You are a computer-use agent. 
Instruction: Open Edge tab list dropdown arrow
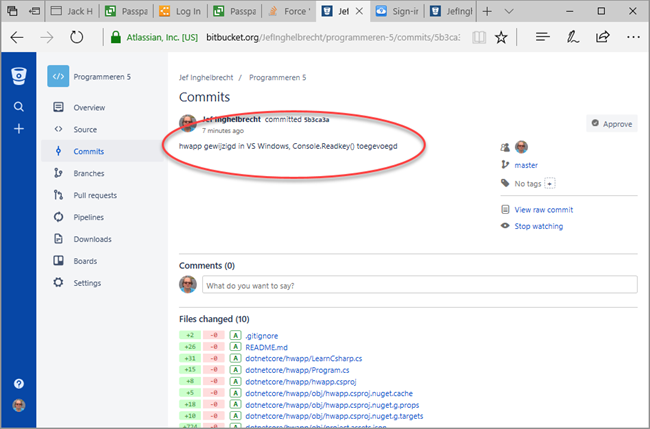point(514,11)
